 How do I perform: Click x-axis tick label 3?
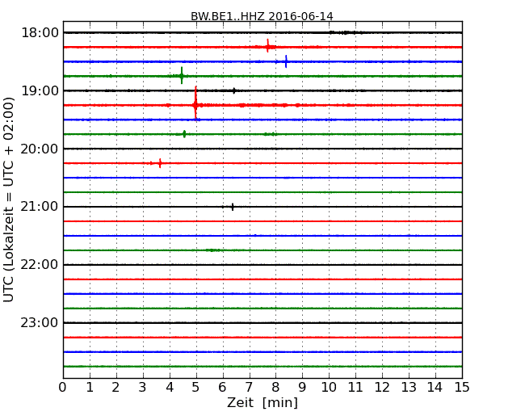coord(142,387)
